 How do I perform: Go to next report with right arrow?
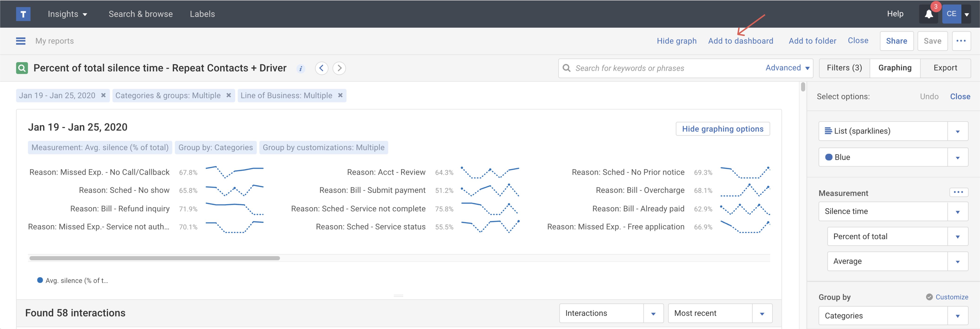pyautogui.click(x=339, y=68)
